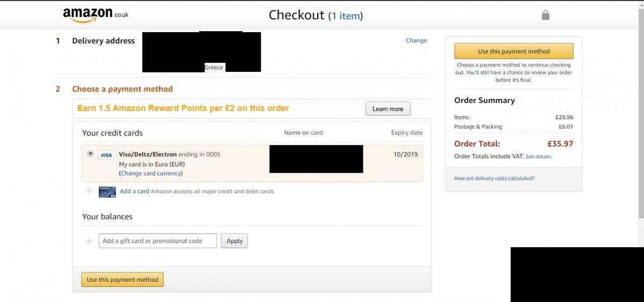644x302 pixels.
Task: Click the Learn more button for Reward Points
Action: click(388, 109)
